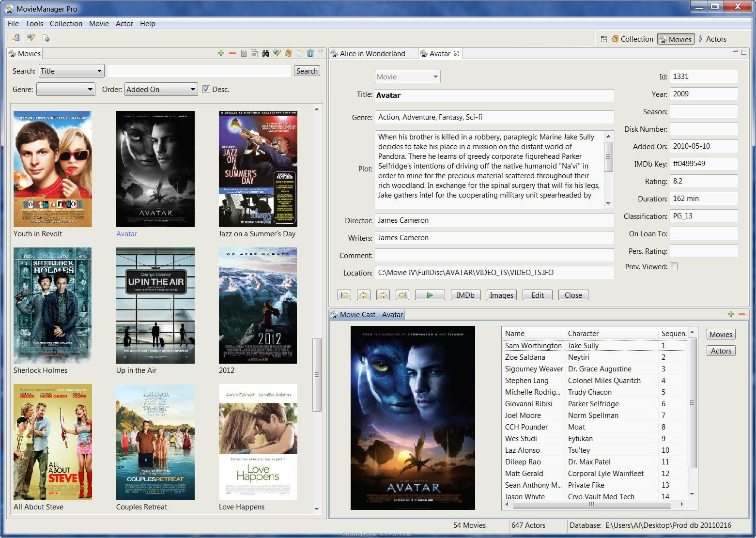Screen dimensions: 756x538
Task: Click red minus to remove a movie
Action: point(232,53)
